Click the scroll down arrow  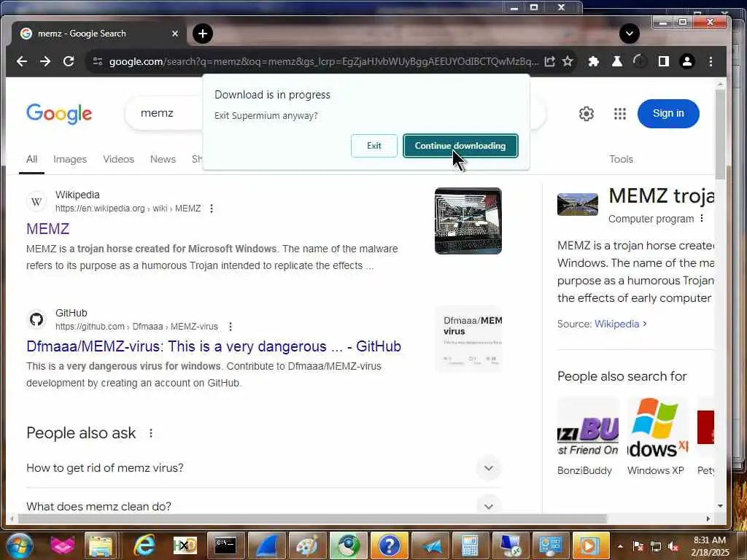pos(720,506)
